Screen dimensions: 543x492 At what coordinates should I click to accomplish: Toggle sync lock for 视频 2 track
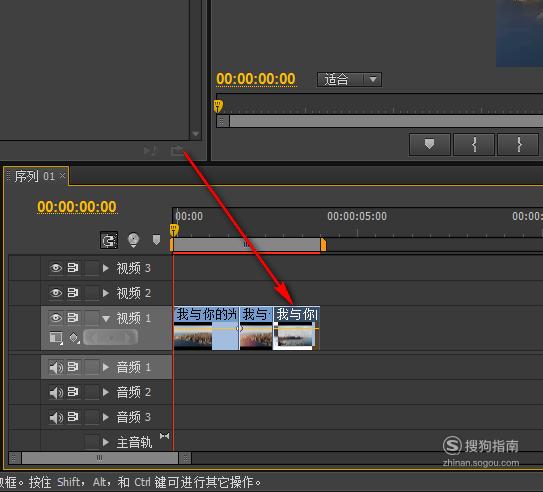(x=73, y=293)
